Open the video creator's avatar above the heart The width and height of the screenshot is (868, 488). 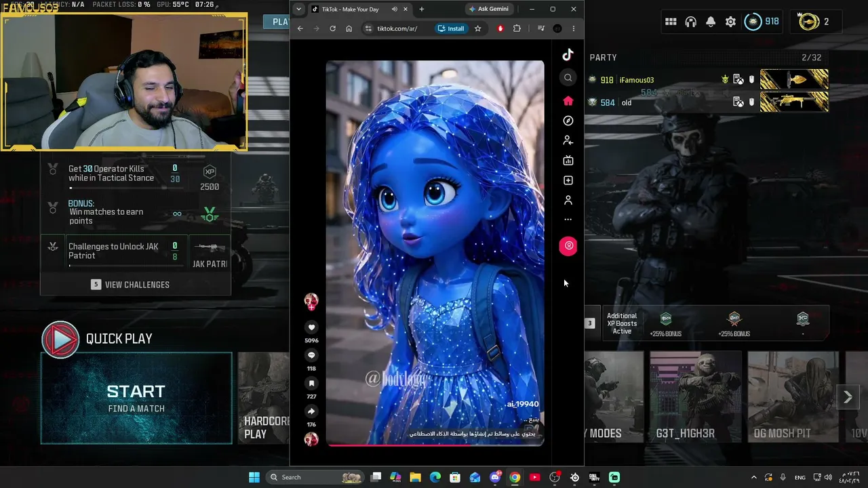[311, 301]
